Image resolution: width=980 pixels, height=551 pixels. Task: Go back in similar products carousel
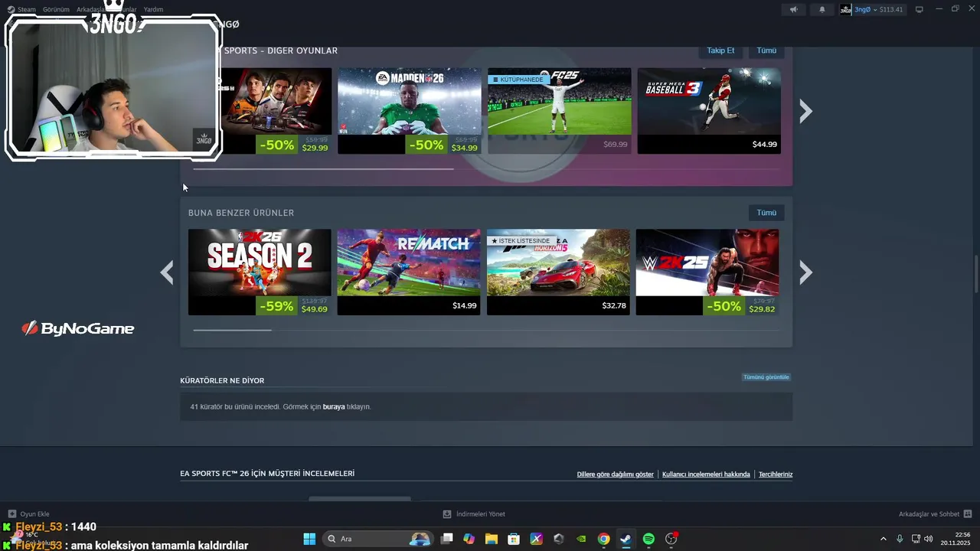167,272
